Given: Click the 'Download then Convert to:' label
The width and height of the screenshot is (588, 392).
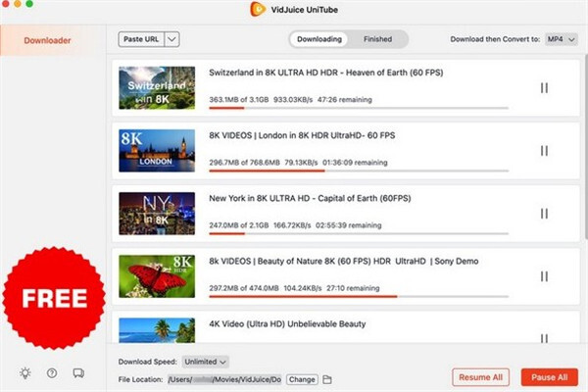Looking at the screenshot, I should coord(495,39).
